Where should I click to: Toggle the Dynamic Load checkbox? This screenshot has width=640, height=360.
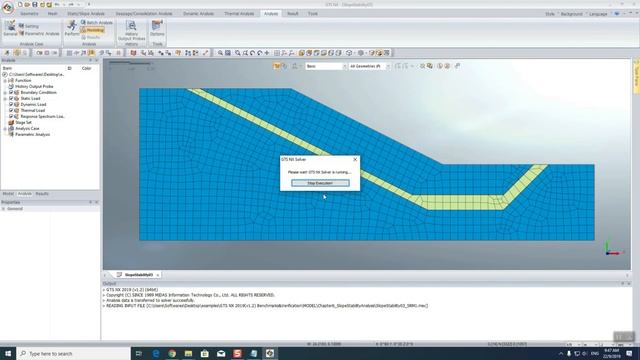pos(11,104)
